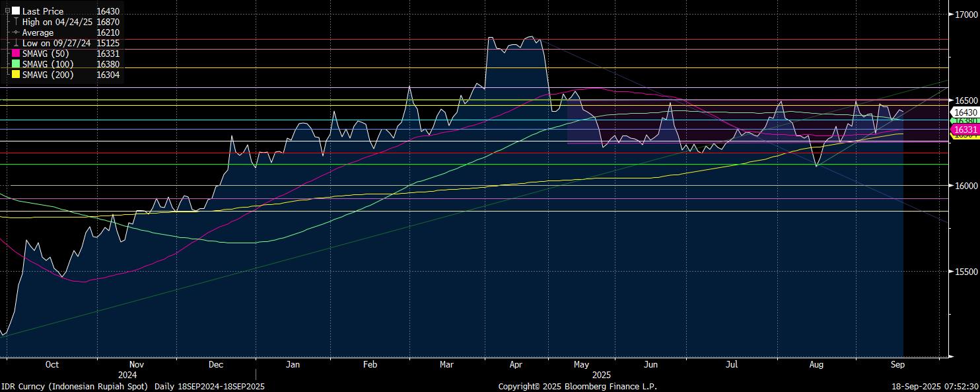
Task: Select the Low marker icon in legend
Action: pyautogui.click(x=16, y=43)
